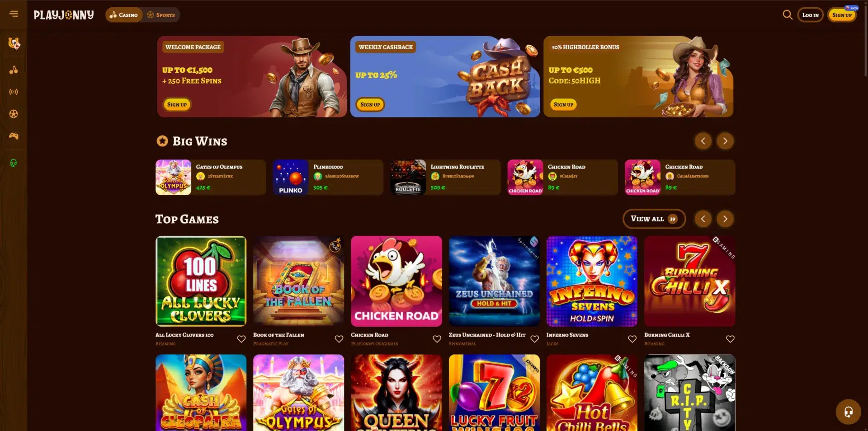Viewport: 868px width, 431px height.
Task: Open the green support headset sidebar icon
Action: pos(14,163)
